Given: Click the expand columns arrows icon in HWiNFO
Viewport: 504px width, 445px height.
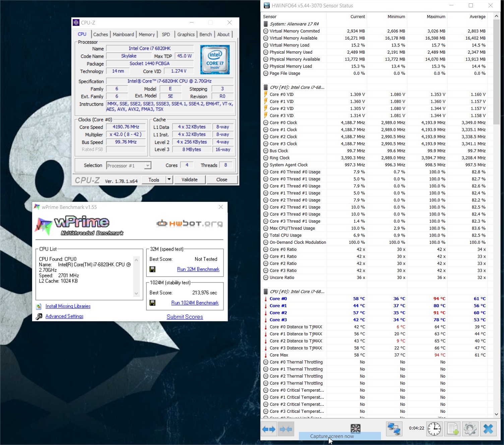Looking at the screenshot, I should [x=269, y=429].
